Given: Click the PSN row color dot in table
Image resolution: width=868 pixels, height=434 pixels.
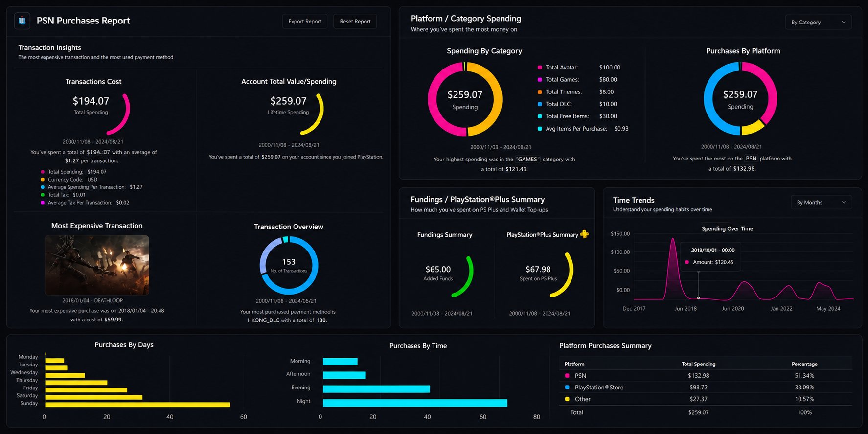Looking at the screenshot, I should click(x=567, y=376).
